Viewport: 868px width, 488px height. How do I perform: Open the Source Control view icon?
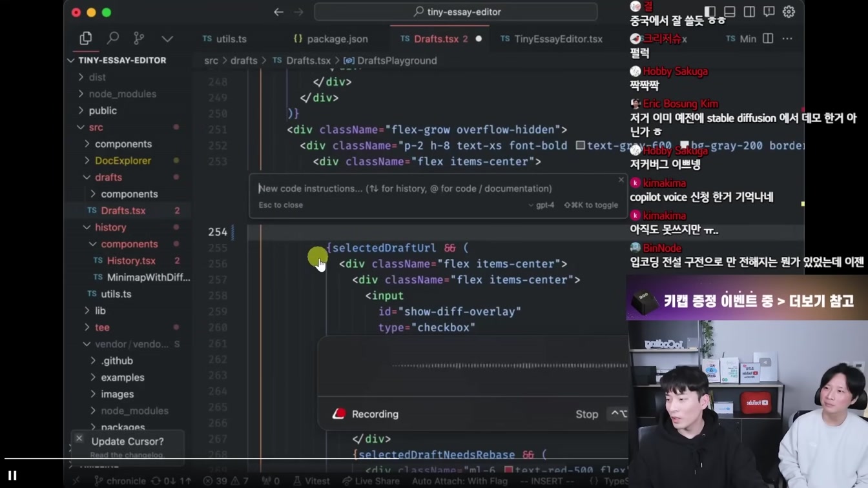tap(139, 39)
